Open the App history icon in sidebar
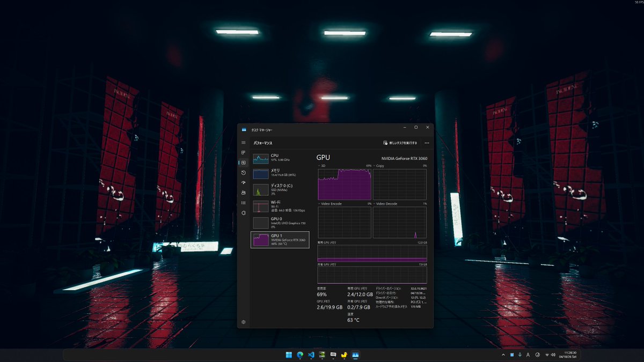 [x=243, y=173]
